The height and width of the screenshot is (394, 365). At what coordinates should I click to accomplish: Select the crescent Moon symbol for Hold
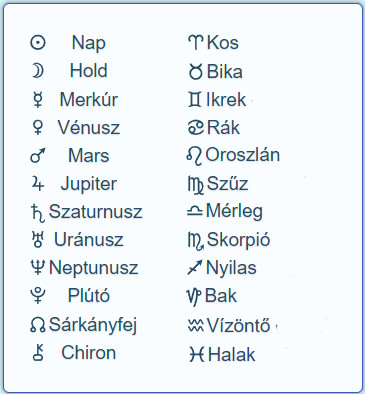pyautogui.click(x=38, y=71)
